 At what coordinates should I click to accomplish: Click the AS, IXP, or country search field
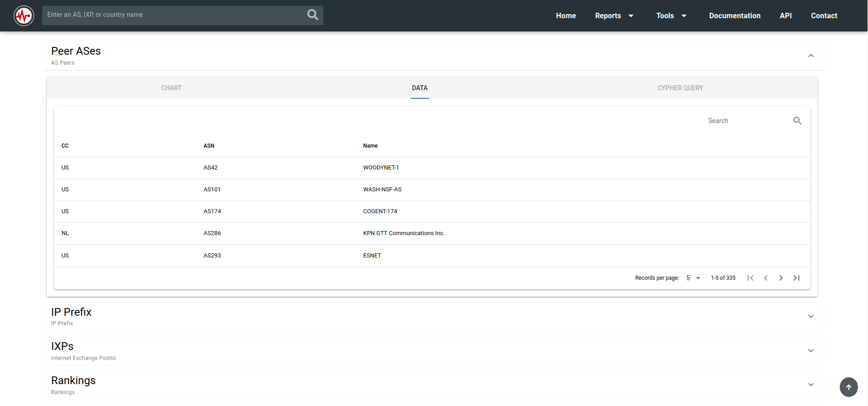click(173, 15)
